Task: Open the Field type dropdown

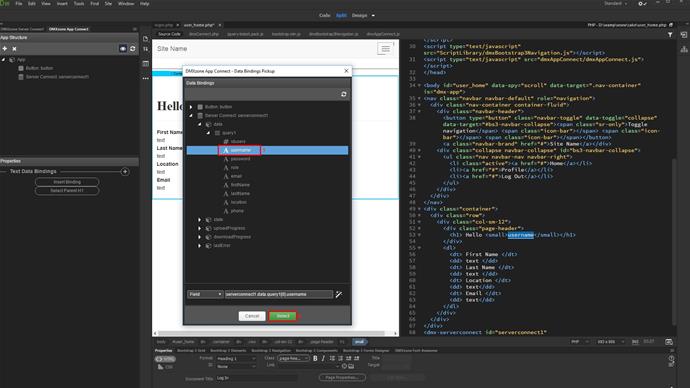Action: pos(205,294)
